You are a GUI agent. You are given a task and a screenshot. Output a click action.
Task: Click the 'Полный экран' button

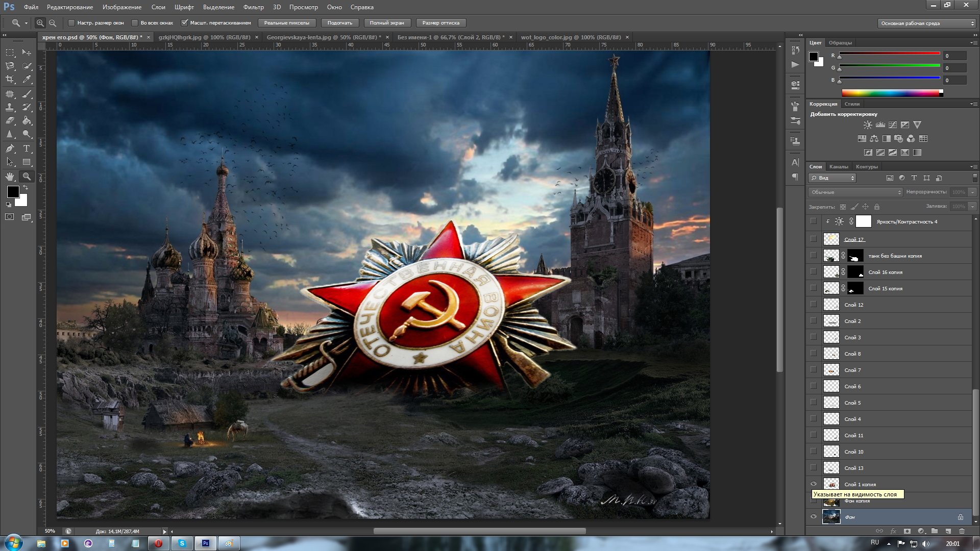[x=387, y=23]
